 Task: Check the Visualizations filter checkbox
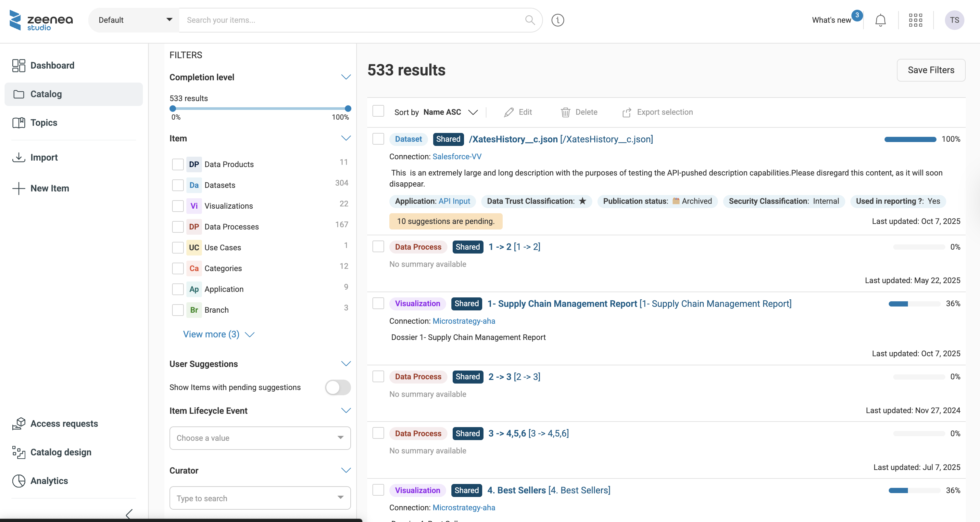[178, 206]
